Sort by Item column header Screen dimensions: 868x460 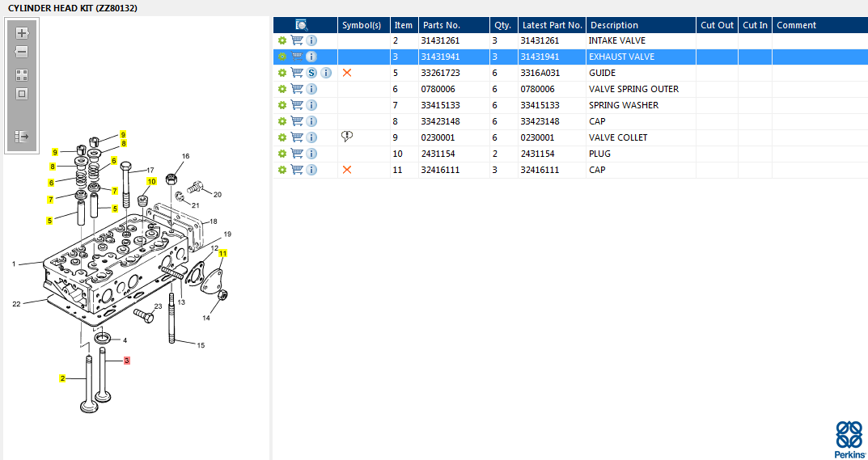pyautogui.click(x=404, y=25)
